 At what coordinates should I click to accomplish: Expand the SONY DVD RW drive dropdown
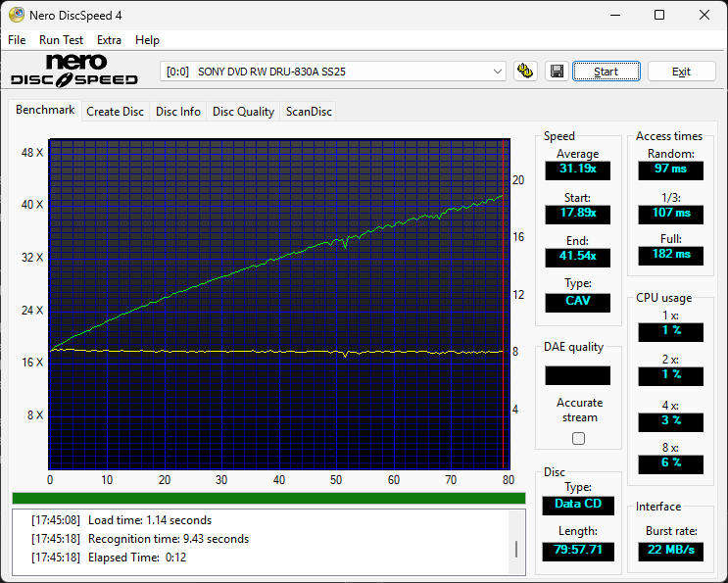[498, 72]
